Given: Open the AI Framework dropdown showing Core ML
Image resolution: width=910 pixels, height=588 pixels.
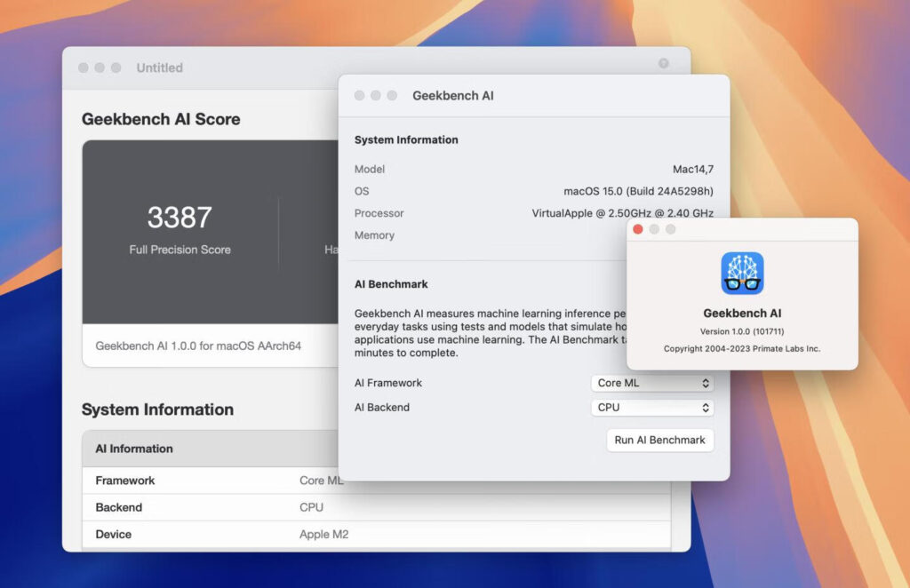Looking at the screenshot, I should [652, 383].
